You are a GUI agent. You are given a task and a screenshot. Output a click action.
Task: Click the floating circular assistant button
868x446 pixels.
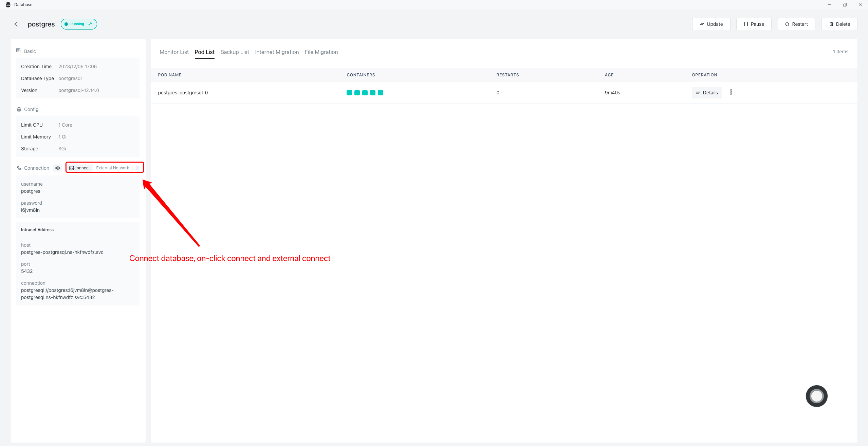click(816, 396)
